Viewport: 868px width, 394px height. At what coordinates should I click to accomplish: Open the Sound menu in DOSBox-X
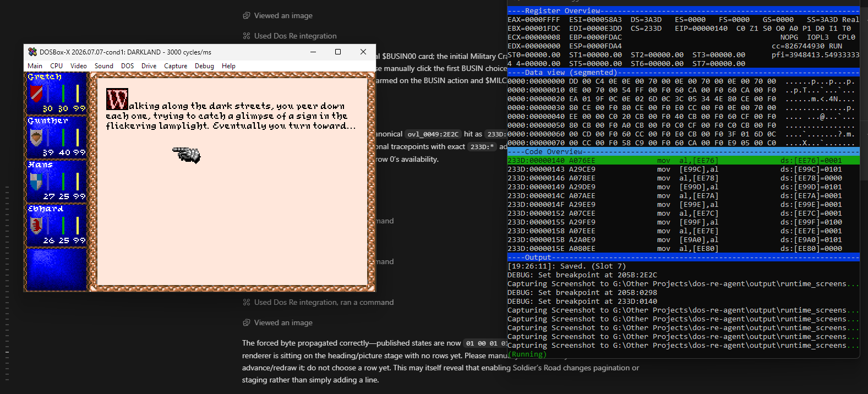[104, 65]
